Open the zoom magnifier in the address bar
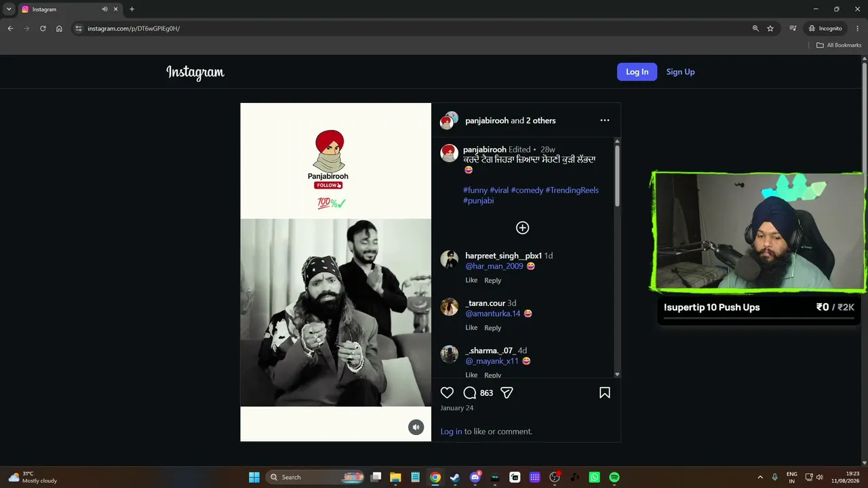Screen dimensions: 868x488 755,28
